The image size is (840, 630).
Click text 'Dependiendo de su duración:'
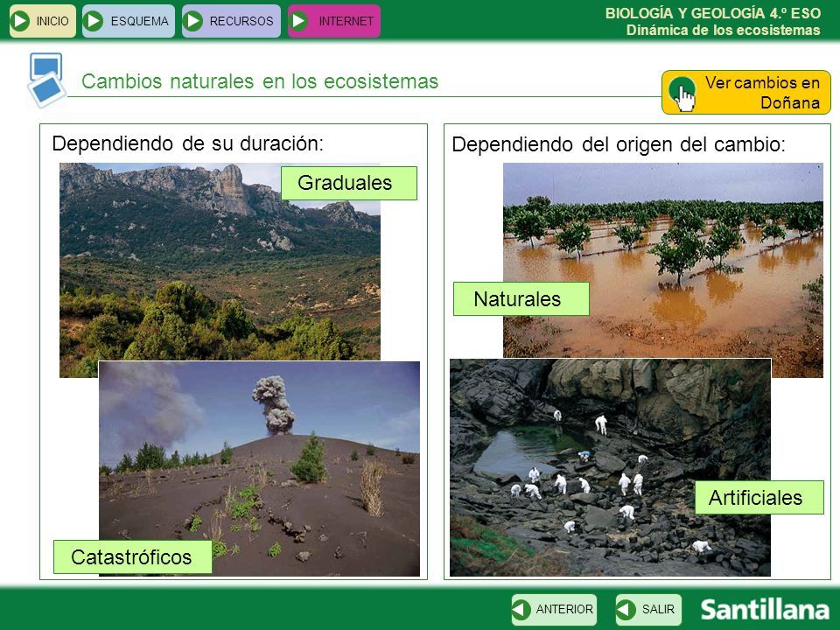coord(188,143)
